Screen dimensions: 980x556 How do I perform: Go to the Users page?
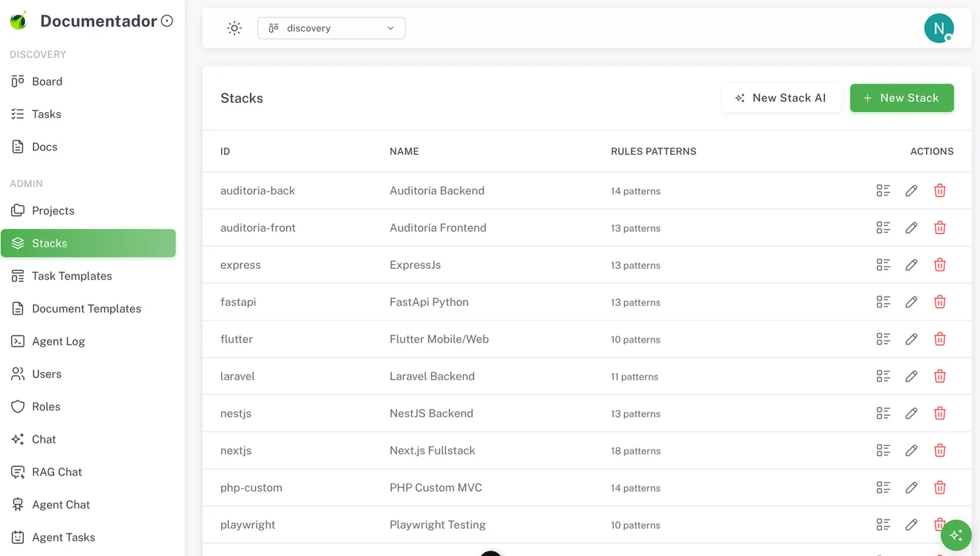click(x=88, y=374)
